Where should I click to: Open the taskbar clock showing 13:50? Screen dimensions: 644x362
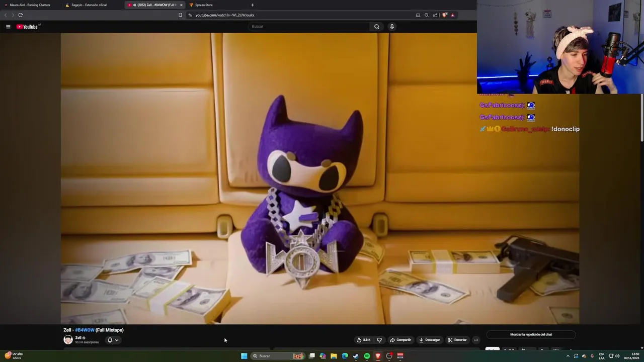tap(632, 356)
